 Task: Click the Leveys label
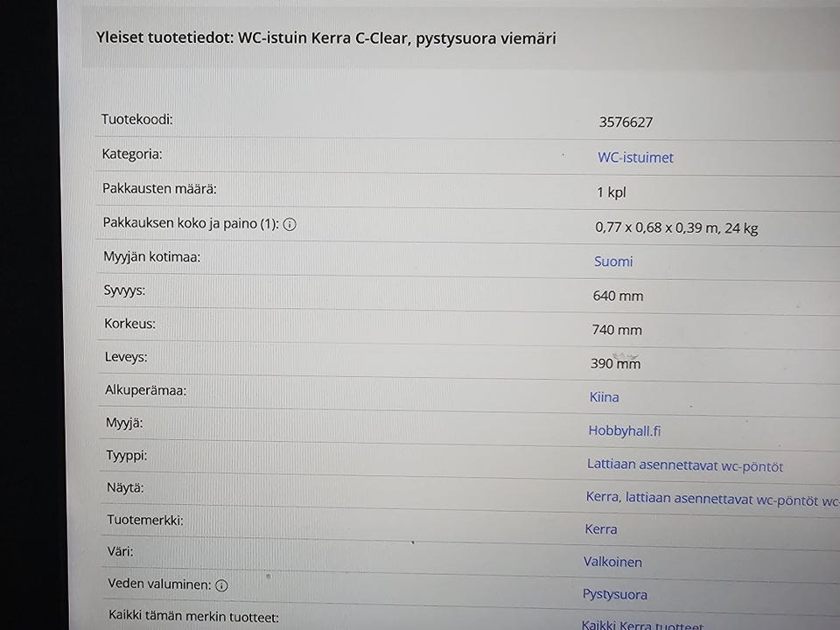[126, 357]
